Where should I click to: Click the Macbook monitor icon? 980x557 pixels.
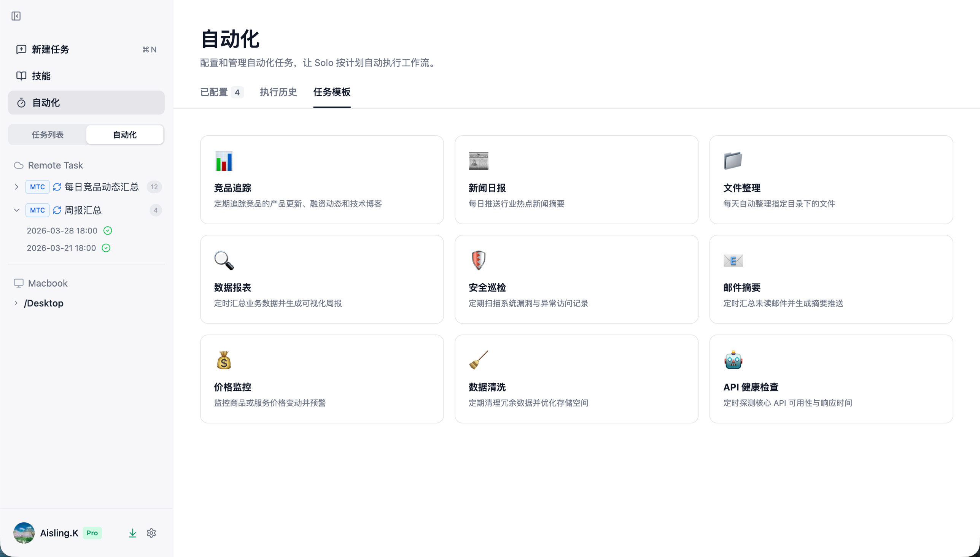coord(18,283)
